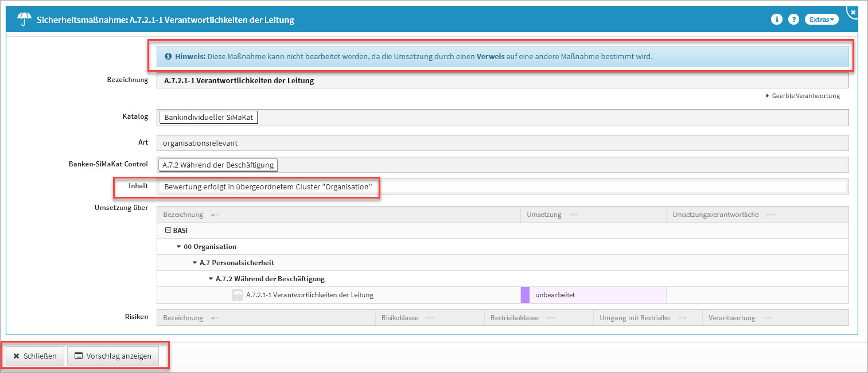Click Vorschlag anzeigen button
The image size is (868, 373).
[x=113, y=356]
